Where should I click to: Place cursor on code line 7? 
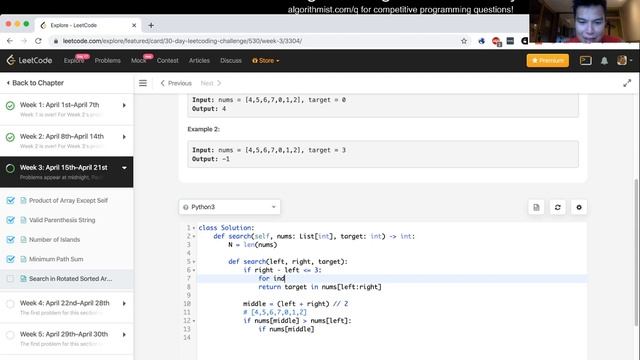[x=392, y=278]
